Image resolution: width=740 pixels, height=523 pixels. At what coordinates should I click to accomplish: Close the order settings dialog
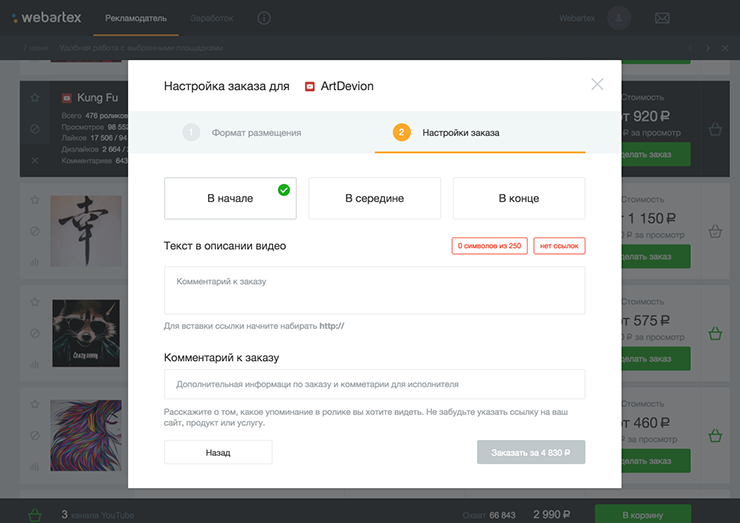(597, 84)
